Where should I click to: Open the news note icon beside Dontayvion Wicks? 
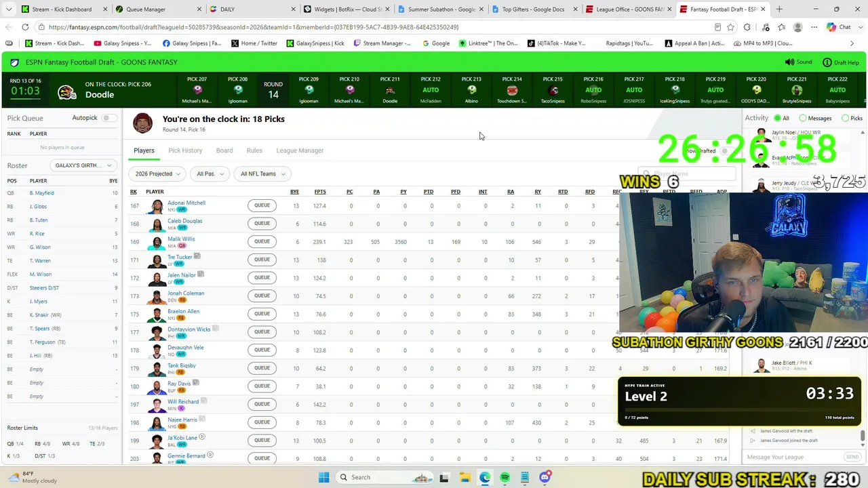pyautogui.click(x=216, y=329)
